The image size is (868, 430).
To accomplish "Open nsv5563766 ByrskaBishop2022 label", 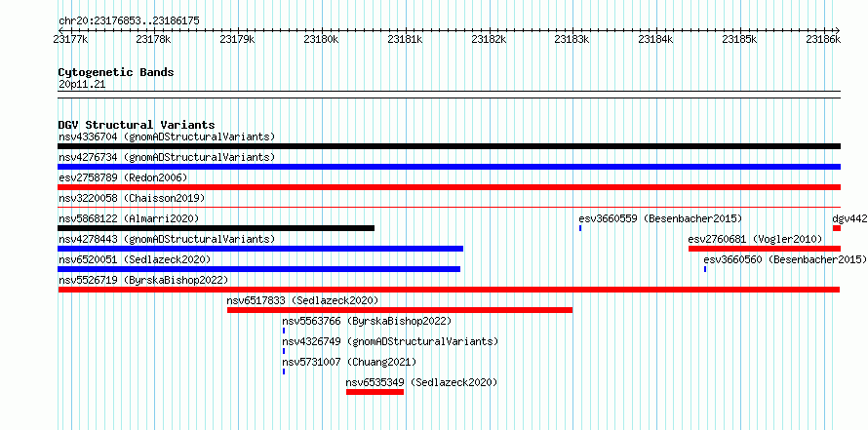I will pos(367,321).
